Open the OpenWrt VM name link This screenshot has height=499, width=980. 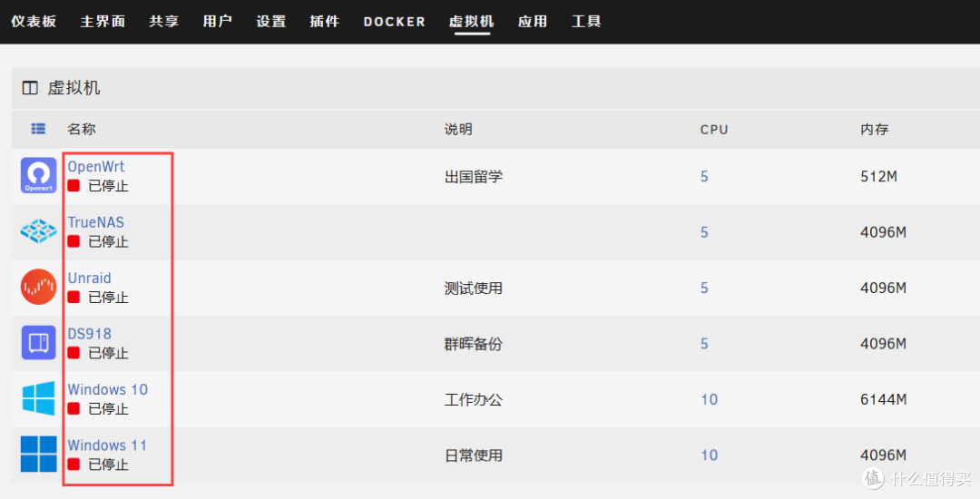pyautogui.click(x=96, y=167)
